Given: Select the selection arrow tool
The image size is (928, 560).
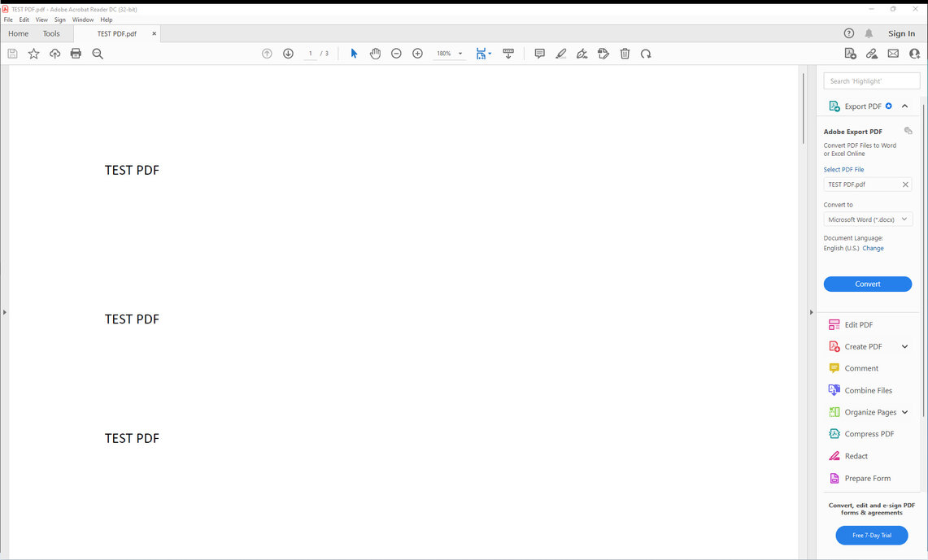Looking at the screenshot, I should (354, 54).
